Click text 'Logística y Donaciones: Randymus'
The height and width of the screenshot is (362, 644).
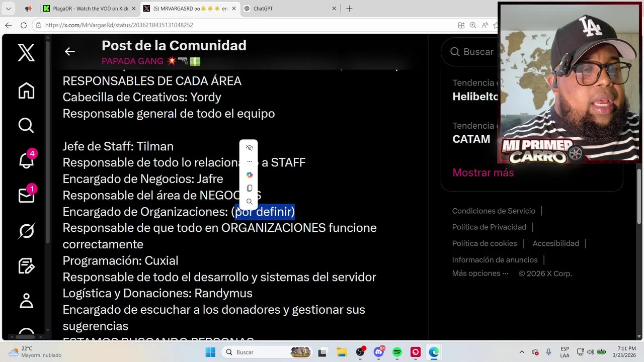[157, 293]
